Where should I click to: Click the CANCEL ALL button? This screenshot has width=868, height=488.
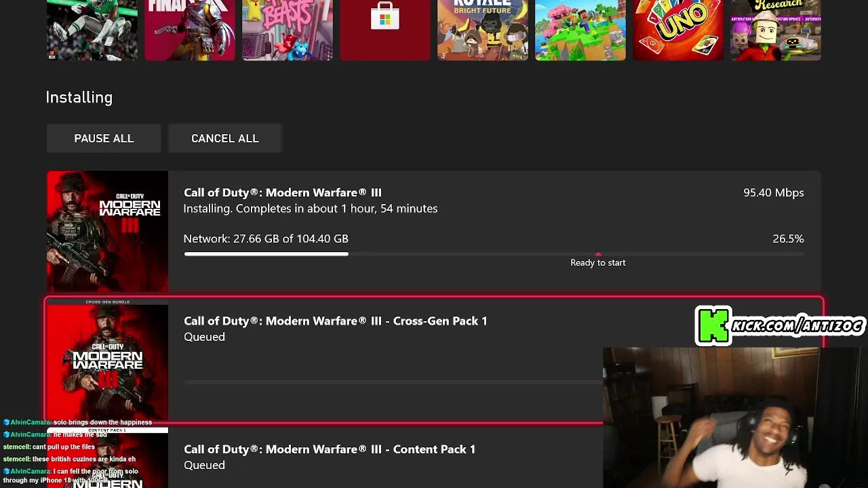[x=225, y=138]
